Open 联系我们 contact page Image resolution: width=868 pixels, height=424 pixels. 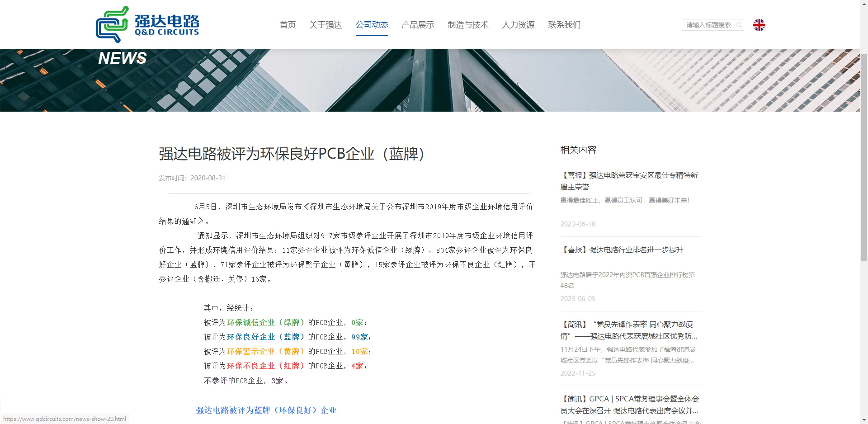click(x=564, y=25)
